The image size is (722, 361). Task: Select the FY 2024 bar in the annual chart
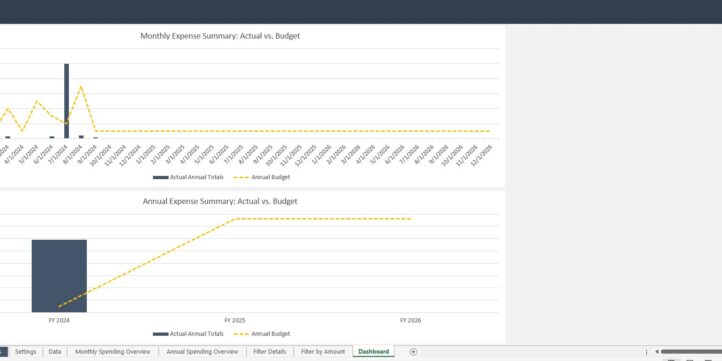(x=59, y=276)
